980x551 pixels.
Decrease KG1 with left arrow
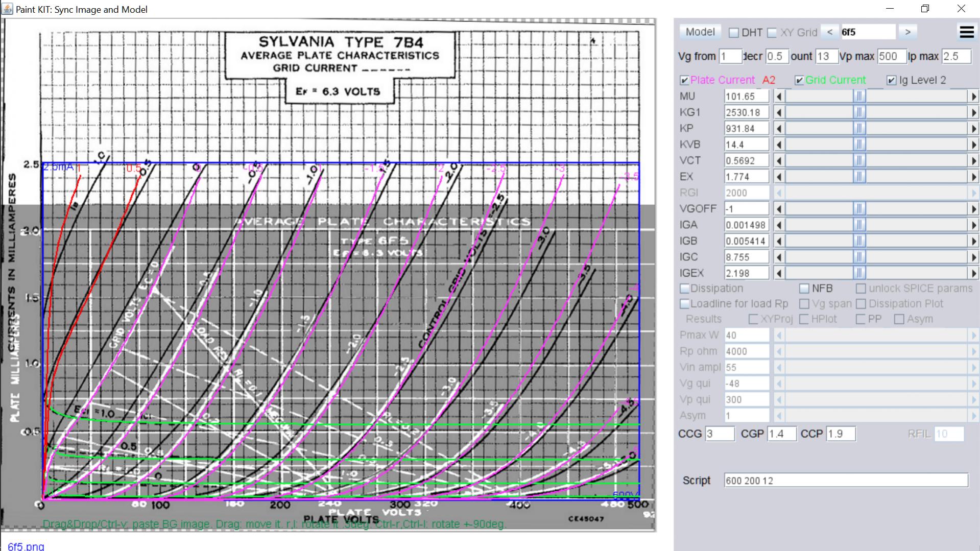click(x=779, y=112)
